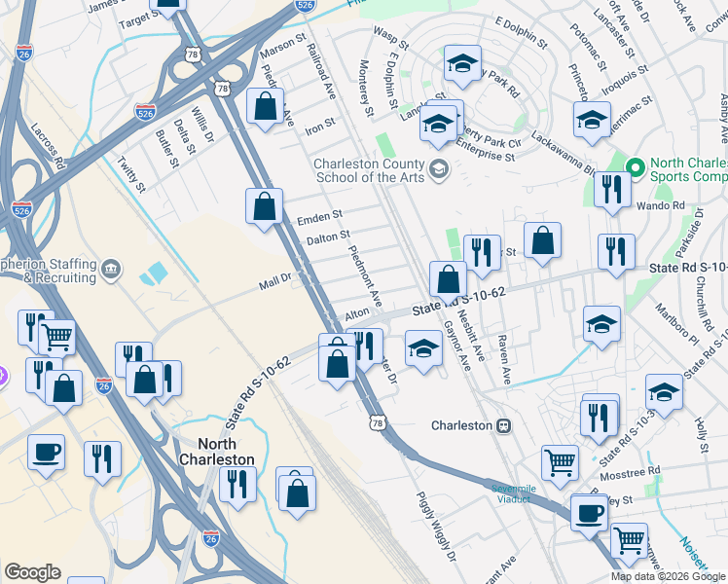
Task: Open the restaurant marker above Wando Rd
Action: (x=612, y=191)
